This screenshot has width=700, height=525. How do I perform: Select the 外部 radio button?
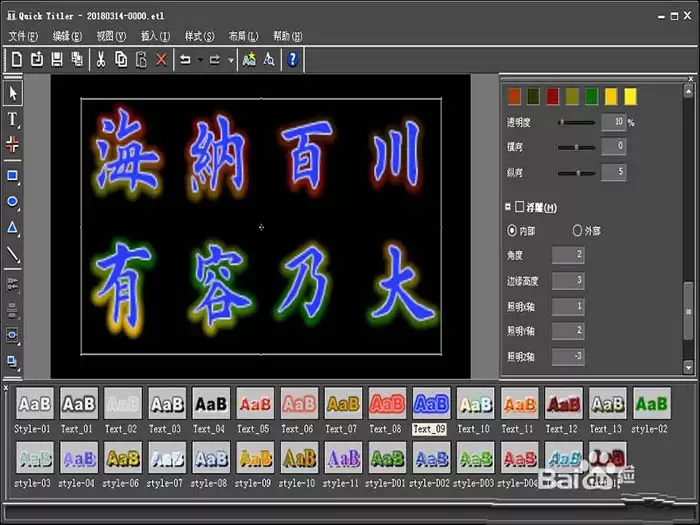click(x=577, y=230)
